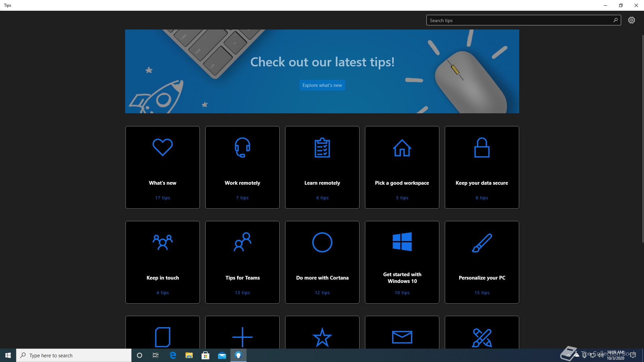Open Mail app from taskbar
Image resolution: width=644 pixels, height=362 pixels.
coord(222,355)
